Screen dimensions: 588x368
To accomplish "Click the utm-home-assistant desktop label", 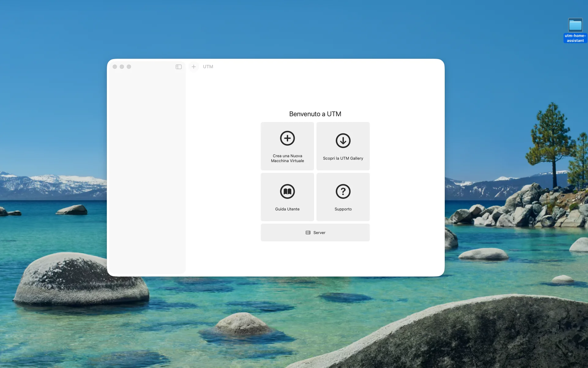I will 575,38.
